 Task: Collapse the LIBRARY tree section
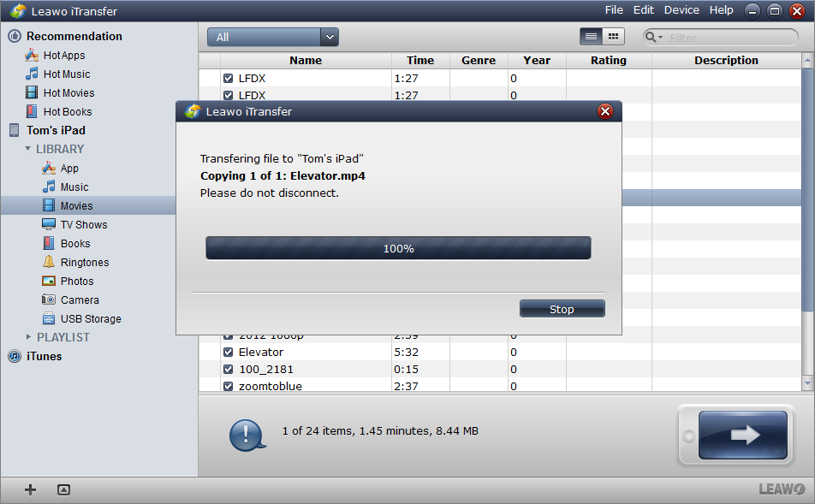[x=27, y=149]
